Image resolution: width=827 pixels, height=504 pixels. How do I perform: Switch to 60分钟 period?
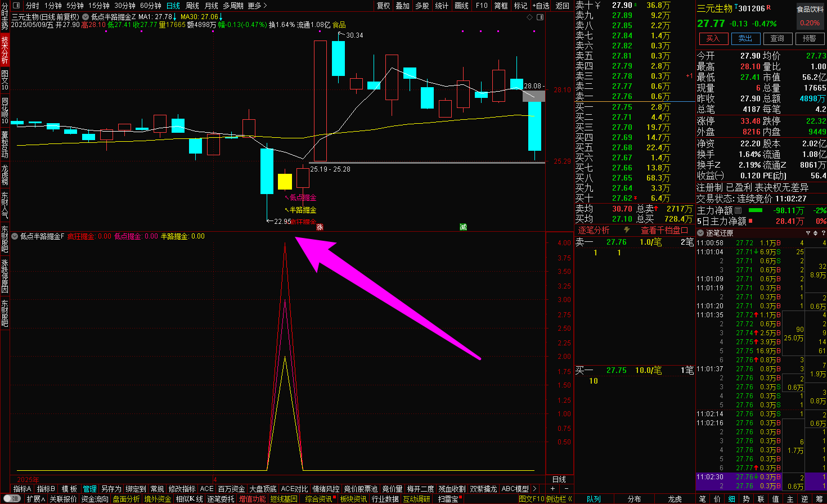(151, 6)
